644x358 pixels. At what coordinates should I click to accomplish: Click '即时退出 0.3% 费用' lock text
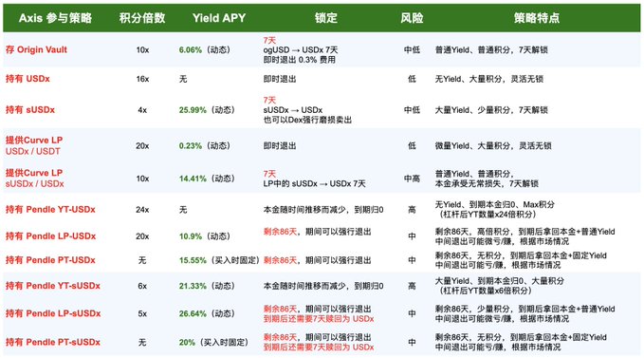pyautogui.click(x=300, y=60)
